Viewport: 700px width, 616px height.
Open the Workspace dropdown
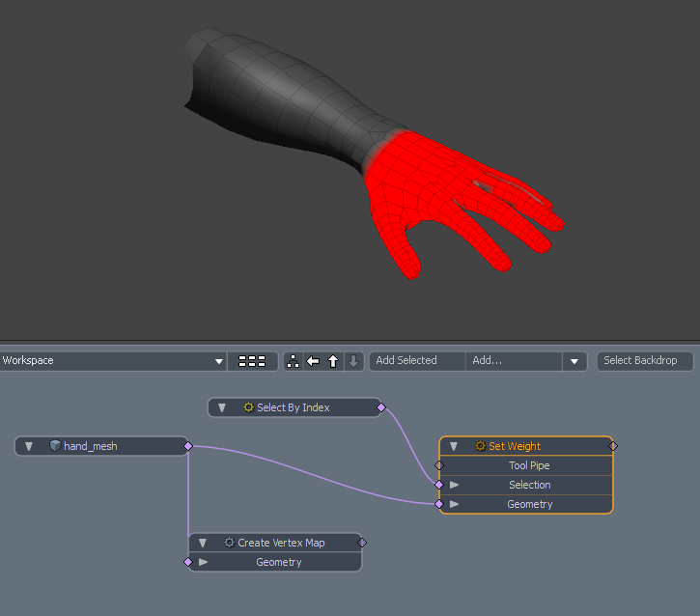pos(219,361)
